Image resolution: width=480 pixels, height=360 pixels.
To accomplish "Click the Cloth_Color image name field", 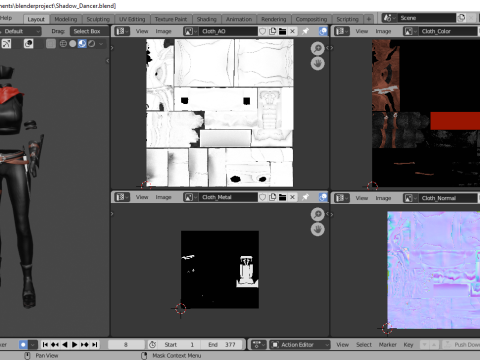I will pyautogui.click(x=448, y=31).
